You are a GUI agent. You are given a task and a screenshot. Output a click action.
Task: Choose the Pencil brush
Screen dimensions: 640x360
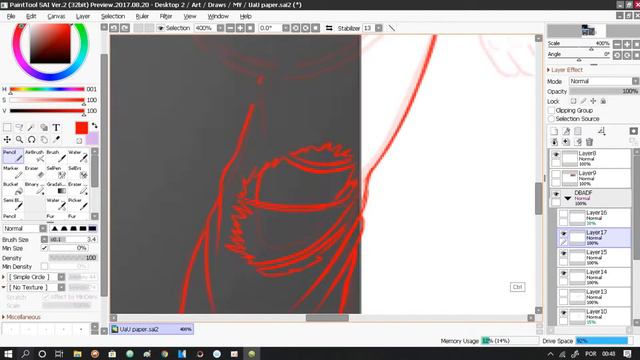pyautogui.click(x=13, y=156)
